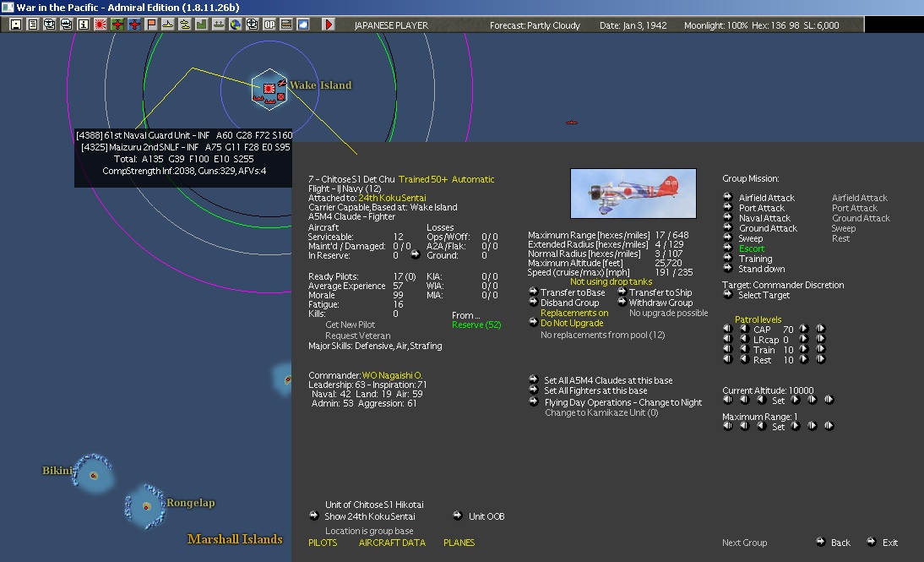
Task: Click the green factory industry toolbar icon
Action: point(202,25)
